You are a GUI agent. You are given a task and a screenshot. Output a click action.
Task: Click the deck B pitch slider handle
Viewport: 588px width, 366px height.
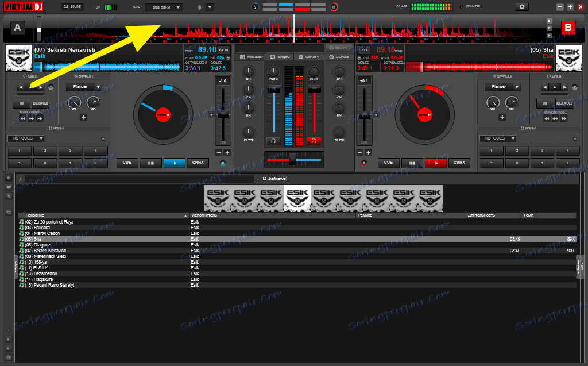(x=364, y=117)
